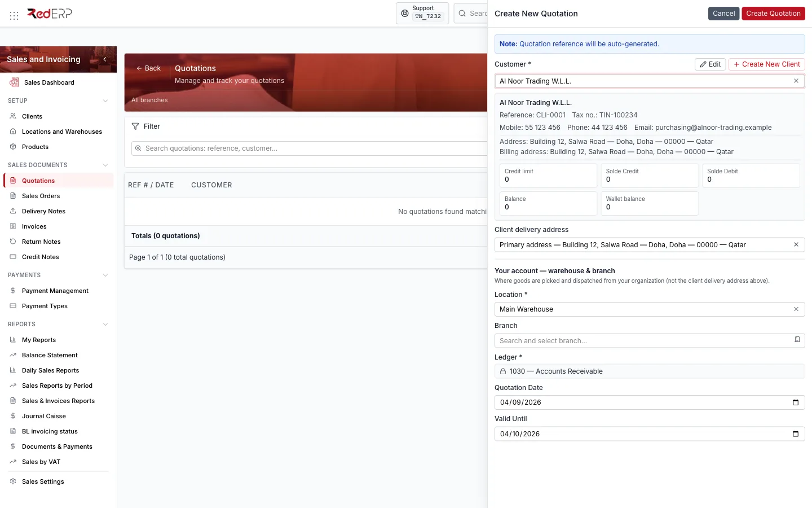Click the Wallet balance value card

(x=650, y=203)
